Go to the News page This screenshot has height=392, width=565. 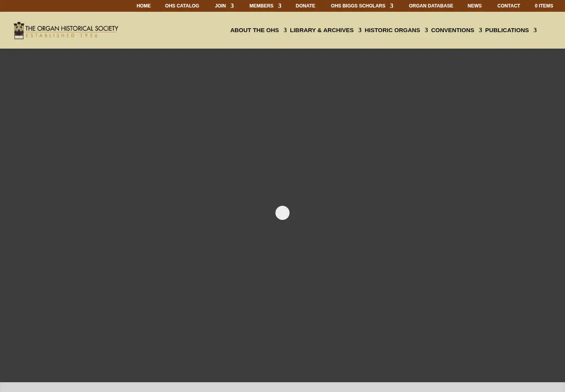(x=474, y=6)
